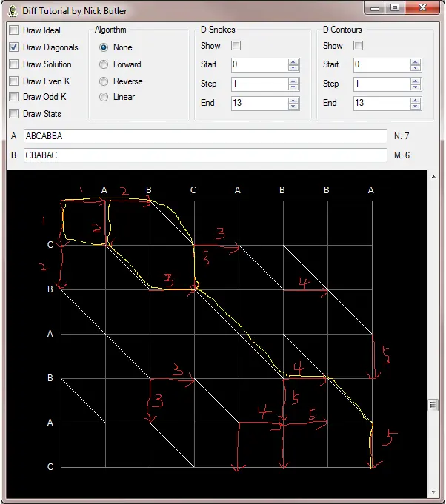Increase the D Contours Step value
Viewport: 446px width, 504px height.
[416, 81]
